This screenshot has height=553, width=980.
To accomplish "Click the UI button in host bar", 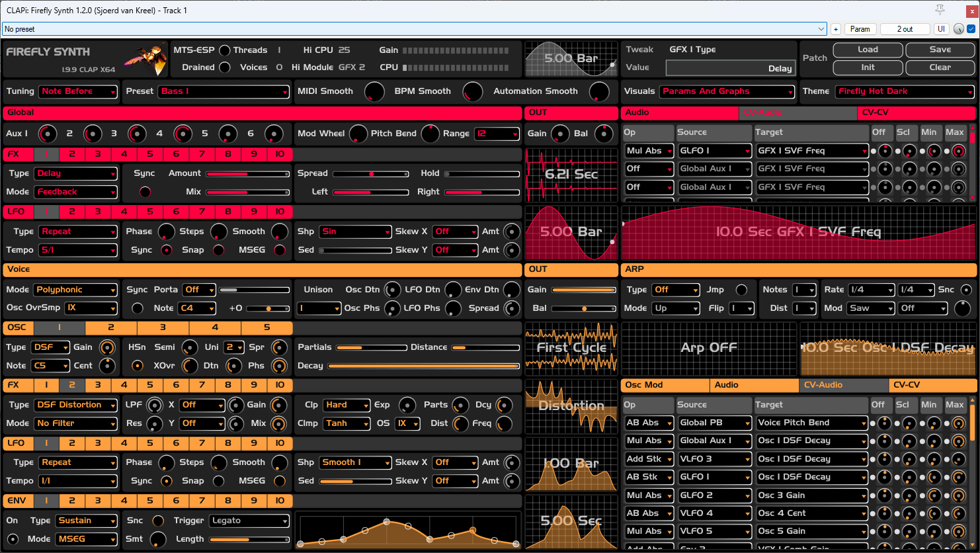I will [941, 29].
